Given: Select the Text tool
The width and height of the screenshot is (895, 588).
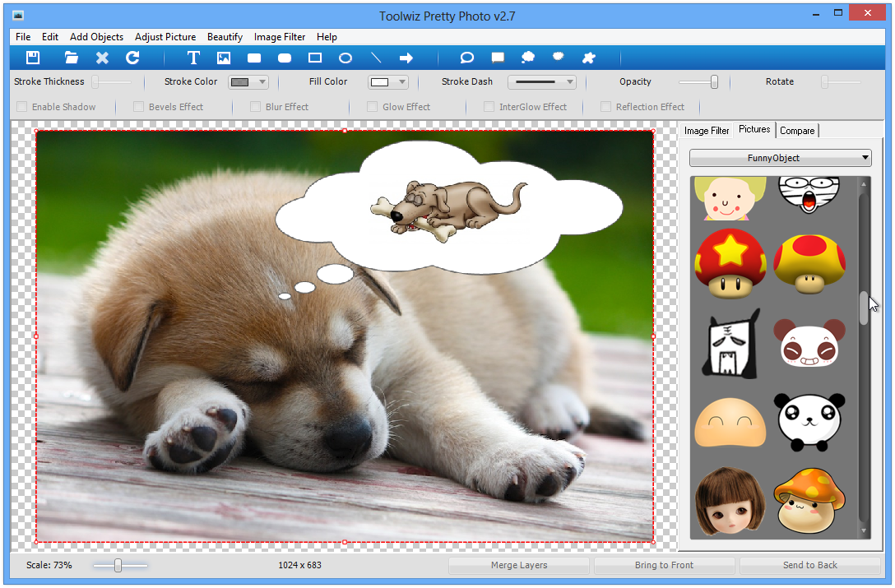Looking at the screenshot, I should click(x=193, y=58).
